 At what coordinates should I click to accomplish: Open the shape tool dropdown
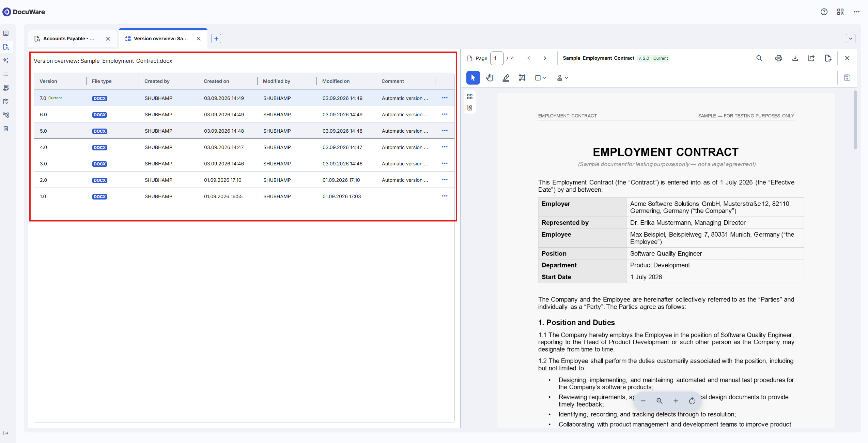click(x=541, y=78)
